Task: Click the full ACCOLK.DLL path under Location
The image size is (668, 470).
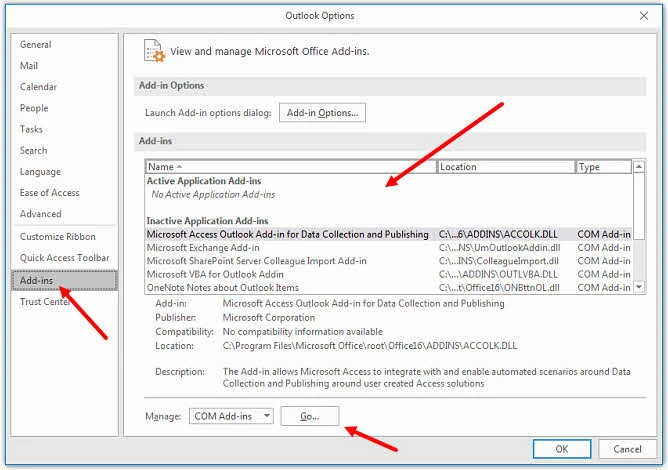Action: pyautogui.click(x=369, y=346)
